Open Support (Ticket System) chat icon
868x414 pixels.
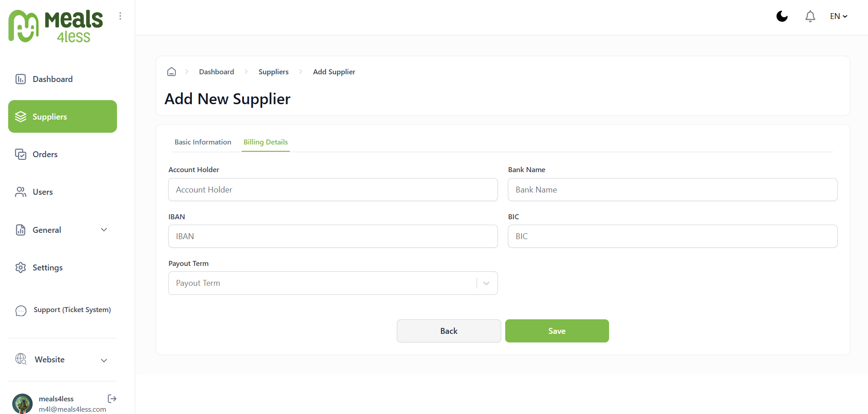[x=21, y=311]
